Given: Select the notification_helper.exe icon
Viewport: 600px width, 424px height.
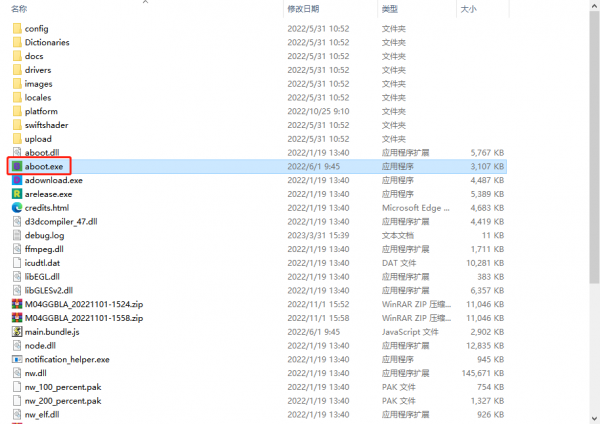Looking at the screenshot, I should coord(16,358).
